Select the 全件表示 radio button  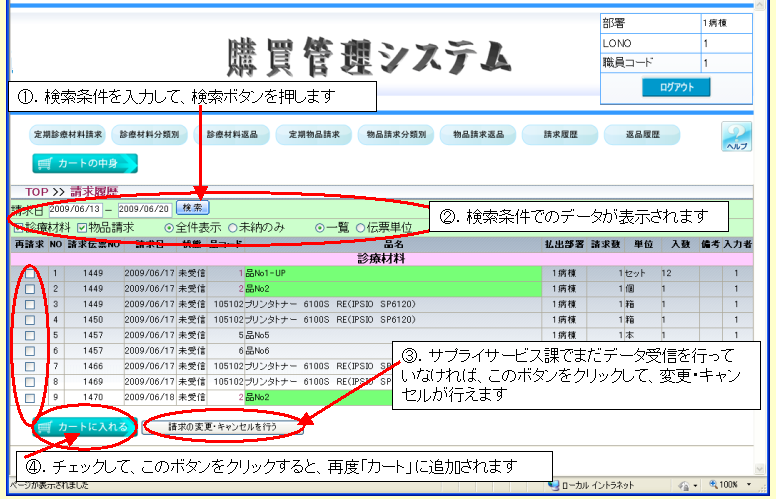pos(169,228)
